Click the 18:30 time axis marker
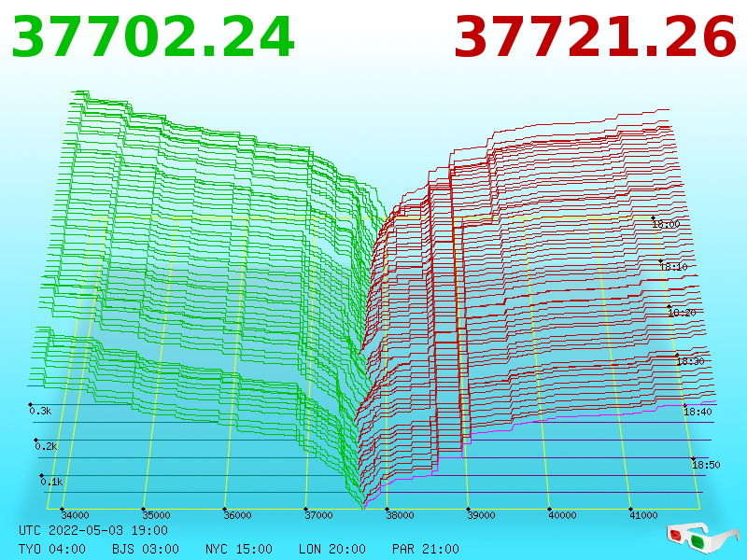 (x=690, y=361)
